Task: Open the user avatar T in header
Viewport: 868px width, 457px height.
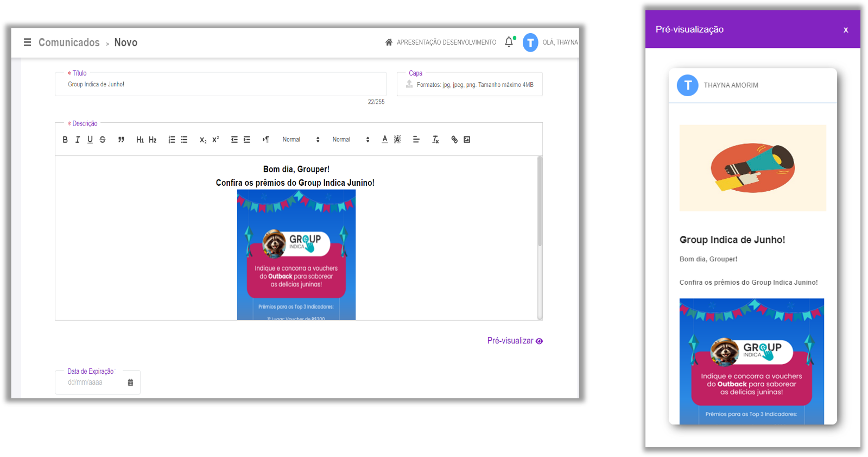Action: coord(530,42)
